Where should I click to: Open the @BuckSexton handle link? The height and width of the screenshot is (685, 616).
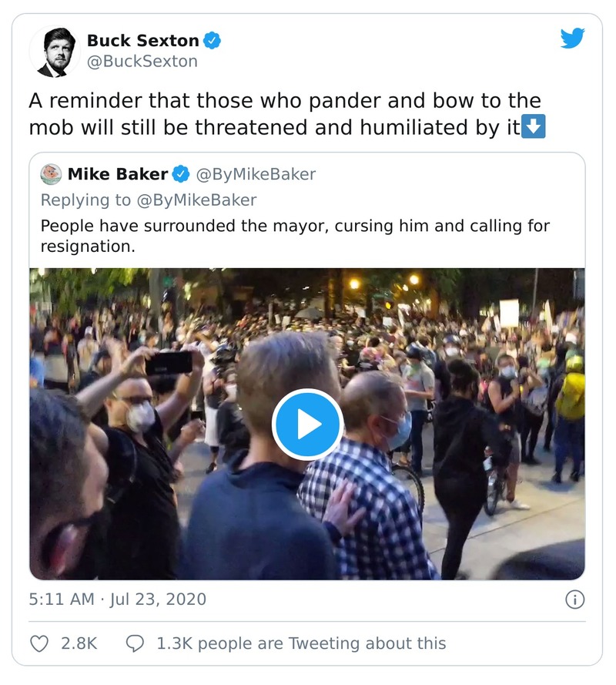pyautogui.click(x=142, y=62)
